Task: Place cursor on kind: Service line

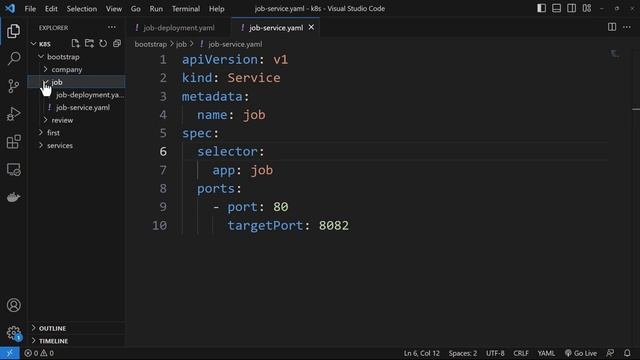Action: 231,78
